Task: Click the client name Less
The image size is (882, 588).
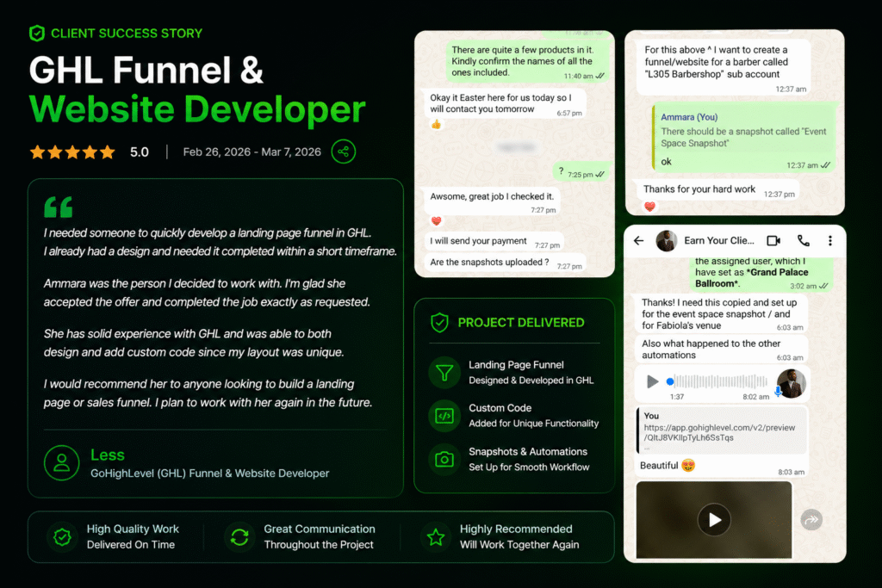Action: click(x=108, y=455)
